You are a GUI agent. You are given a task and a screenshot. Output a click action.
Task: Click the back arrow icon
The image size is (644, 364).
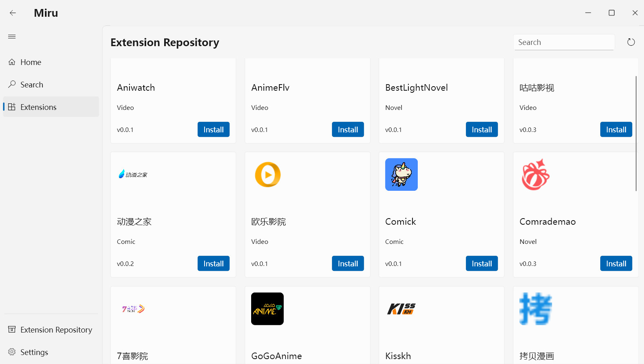tap(13, 13)
